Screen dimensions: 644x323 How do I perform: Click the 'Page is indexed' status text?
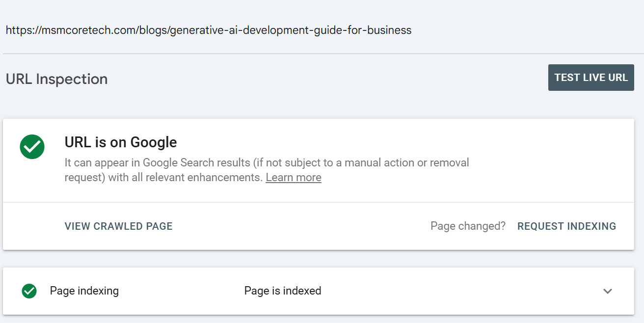(x=282, y=291)
